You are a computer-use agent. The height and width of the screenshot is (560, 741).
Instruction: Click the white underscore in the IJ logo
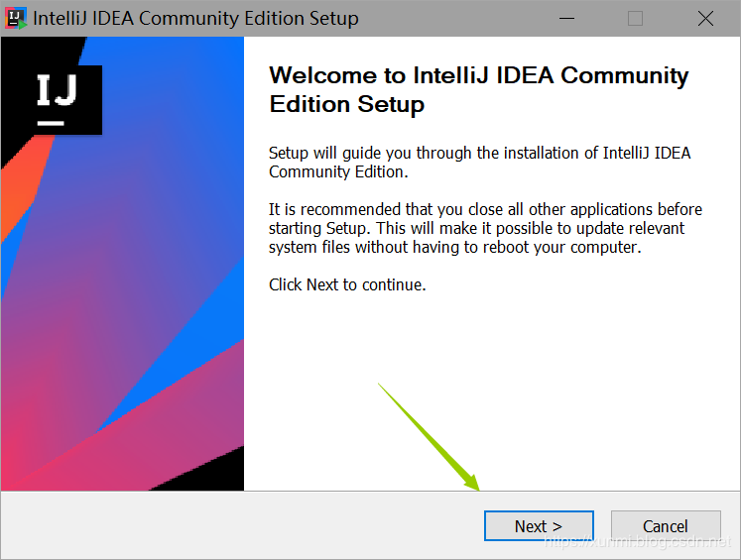coord(52,123)
